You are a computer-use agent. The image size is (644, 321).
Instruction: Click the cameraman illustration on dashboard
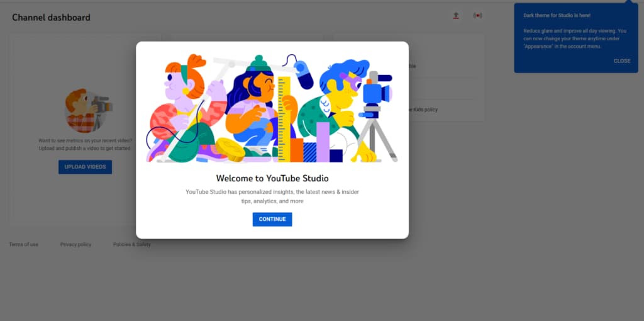click(88, 110)
